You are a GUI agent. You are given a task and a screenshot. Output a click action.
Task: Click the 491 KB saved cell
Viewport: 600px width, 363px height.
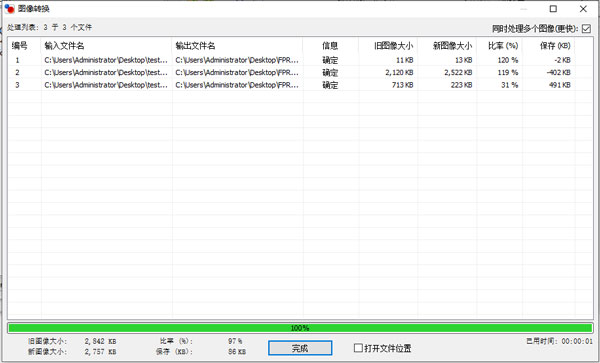[x=560, y=85]
